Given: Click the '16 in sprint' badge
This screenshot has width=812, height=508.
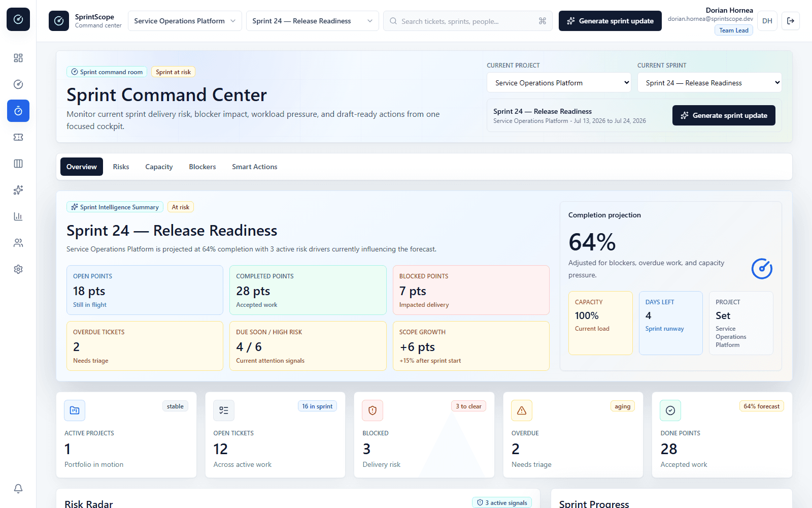Looking at the screenshot, I should (x=317, y=406).
